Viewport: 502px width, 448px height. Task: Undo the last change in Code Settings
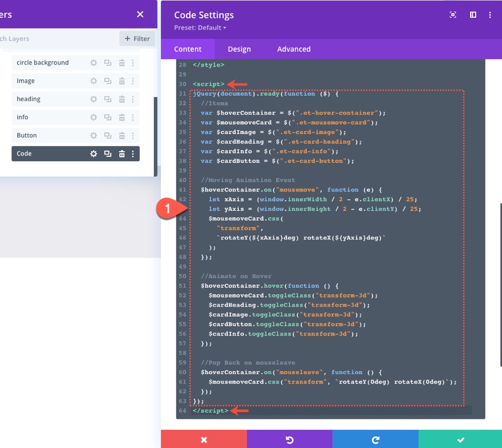coord(289,439)
